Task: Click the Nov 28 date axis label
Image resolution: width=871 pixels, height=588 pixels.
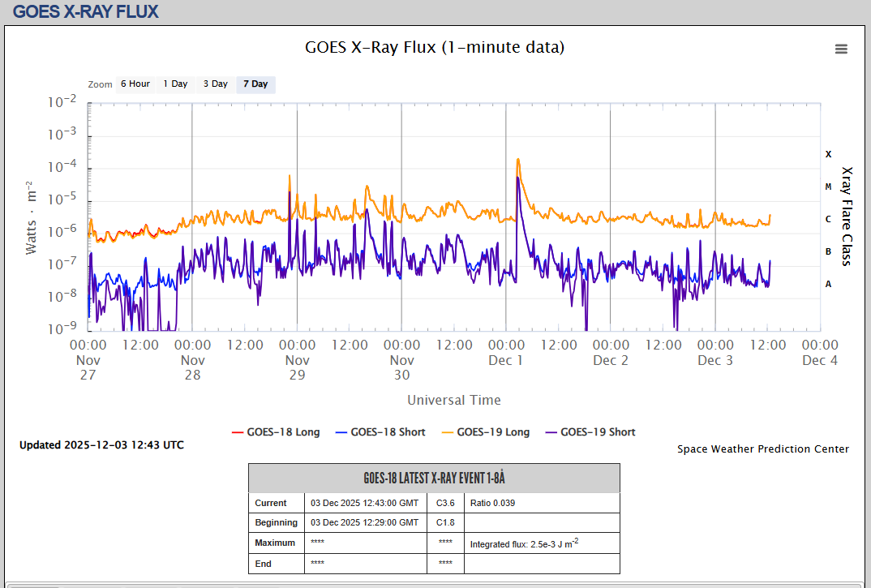Action: click(x=192, y=367)
